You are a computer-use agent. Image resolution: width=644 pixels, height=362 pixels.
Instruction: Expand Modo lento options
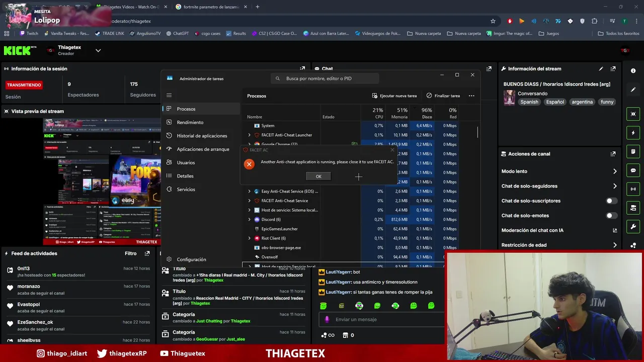click(615, 171)
